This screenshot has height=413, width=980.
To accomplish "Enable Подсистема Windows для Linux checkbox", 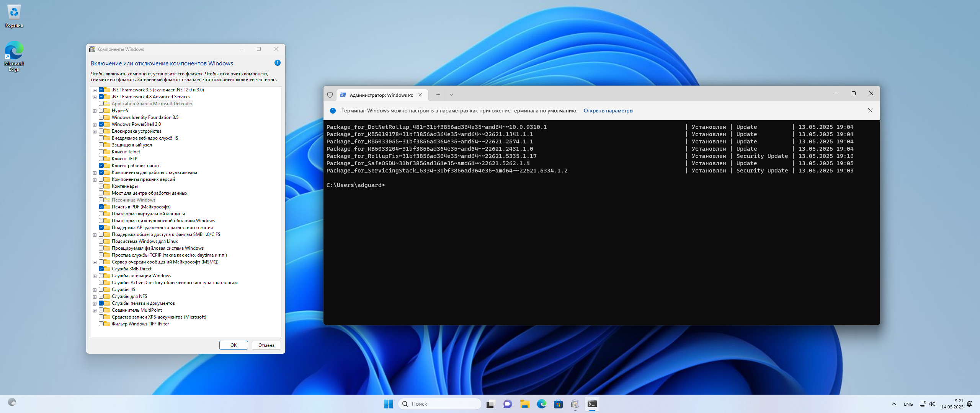I will (101, 241).
